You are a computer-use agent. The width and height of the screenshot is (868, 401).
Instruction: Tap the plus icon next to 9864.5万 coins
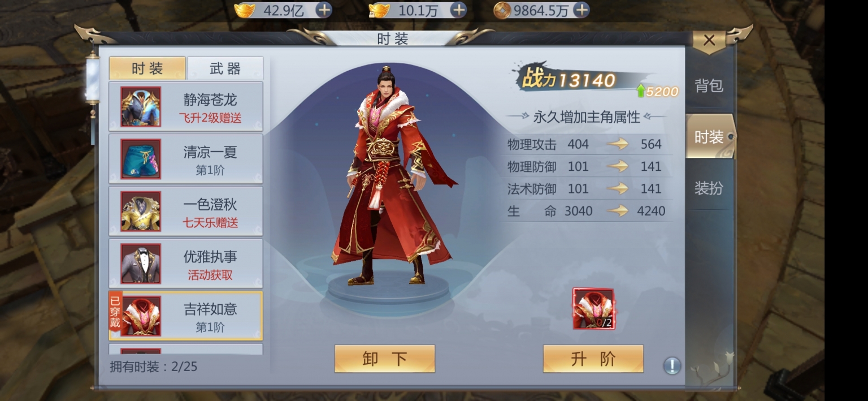(581, 10)
